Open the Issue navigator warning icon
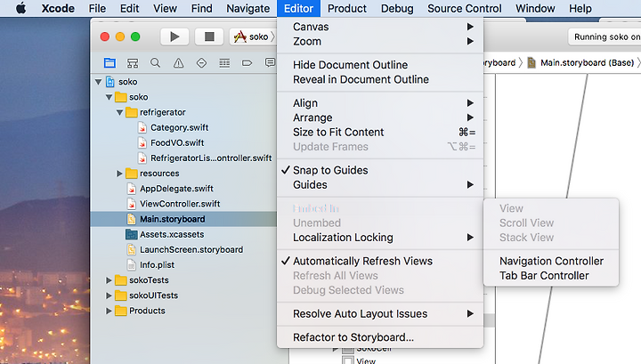The height and width of the screenshot is (364, 641). tap(178, 63)
